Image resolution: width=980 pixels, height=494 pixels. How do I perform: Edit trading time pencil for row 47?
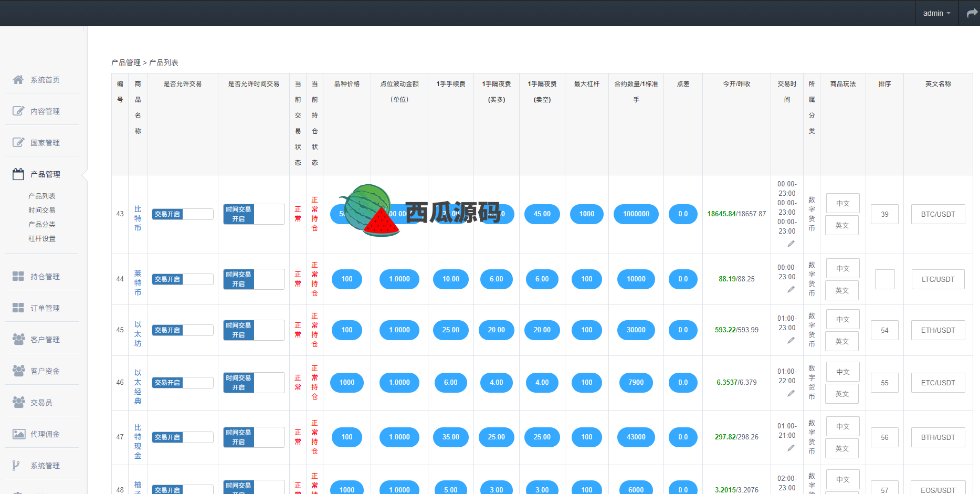pyautogui.click(x=791, y=448)
